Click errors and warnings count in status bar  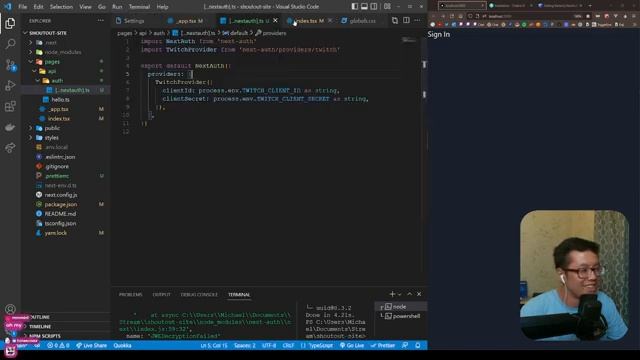pos(58,345)
